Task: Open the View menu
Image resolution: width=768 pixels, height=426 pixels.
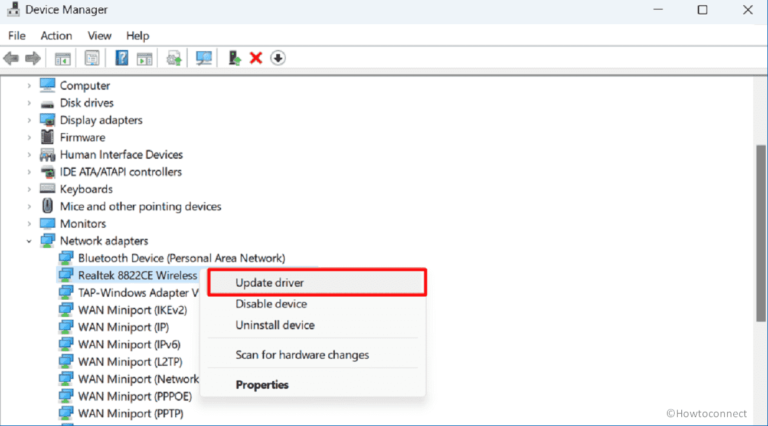Action: [x=99, y=36]
